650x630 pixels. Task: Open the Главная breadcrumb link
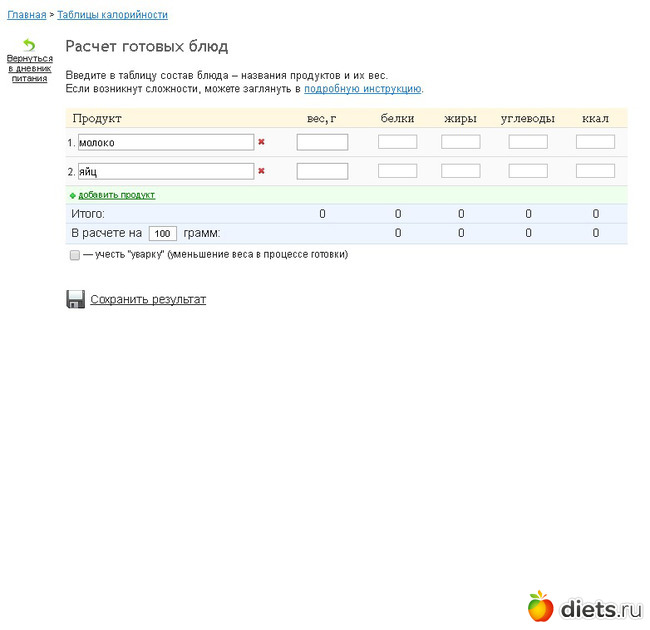pyautogui.click(x=27, y=15)
